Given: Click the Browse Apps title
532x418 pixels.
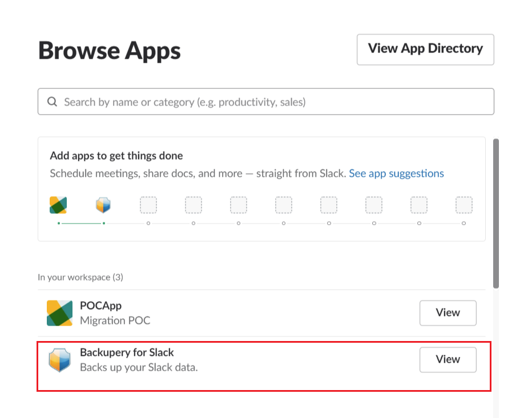Looking at the screenshot, I should pos(109,51).
